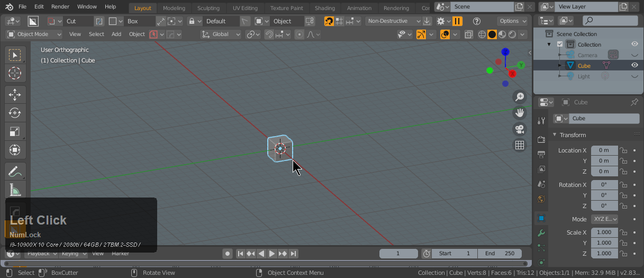The image size is (644, 278).
Task: Open the Object Mode dropdown
Action: pyautogui.click(x=34, y=34)
